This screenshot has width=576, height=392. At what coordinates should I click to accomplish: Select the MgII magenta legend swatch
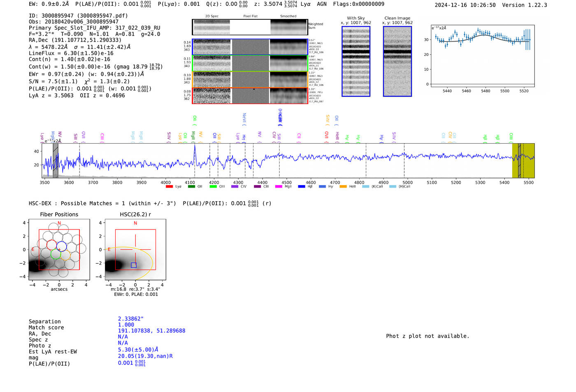tap(279, 187)
